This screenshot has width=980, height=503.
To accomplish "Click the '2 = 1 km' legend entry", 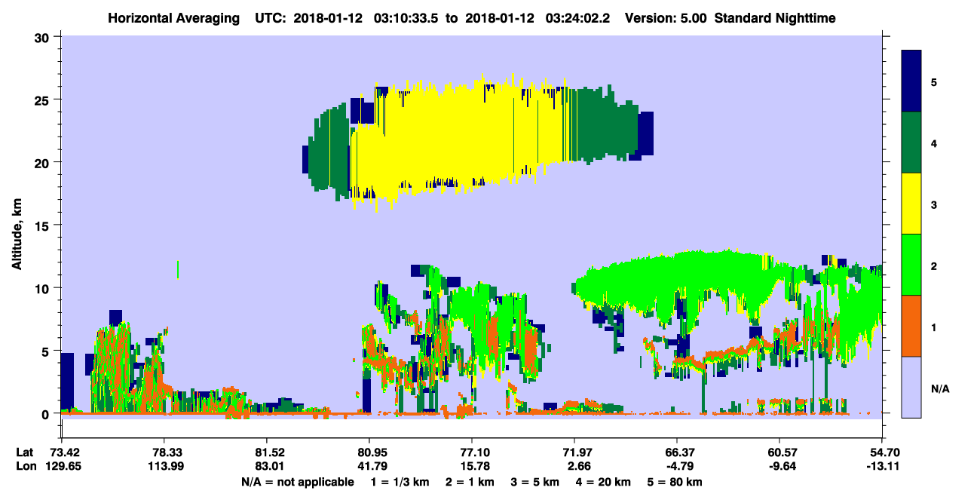I will click(471, 482).
